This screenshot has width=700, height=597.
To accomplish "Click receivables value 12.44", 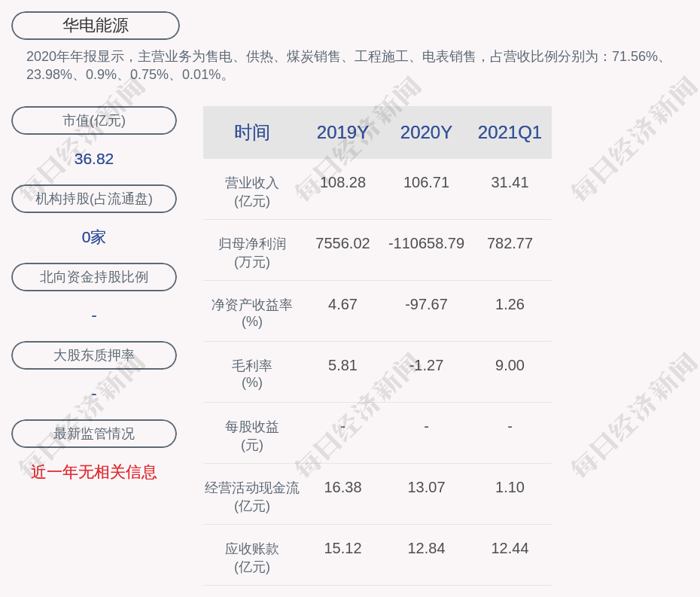I will [x=510, y=548].
